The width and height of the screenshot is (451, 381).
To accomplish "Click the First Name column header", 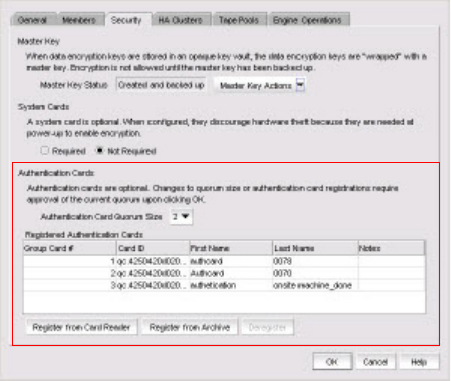I will pos(231,248).
